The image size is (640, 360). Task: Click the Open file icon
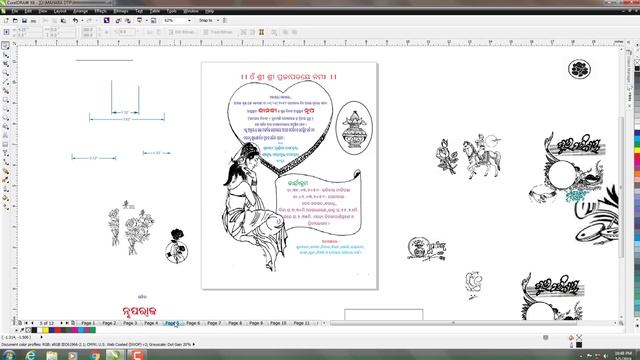(15, 20)
